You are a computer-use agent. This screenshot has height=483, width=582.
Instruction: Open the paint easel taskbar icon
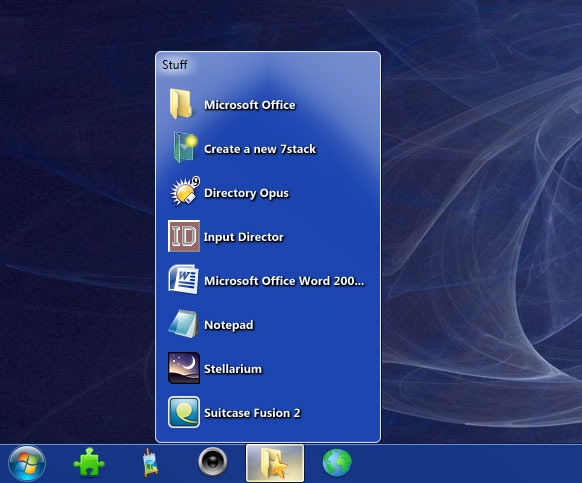coord(151,463)
